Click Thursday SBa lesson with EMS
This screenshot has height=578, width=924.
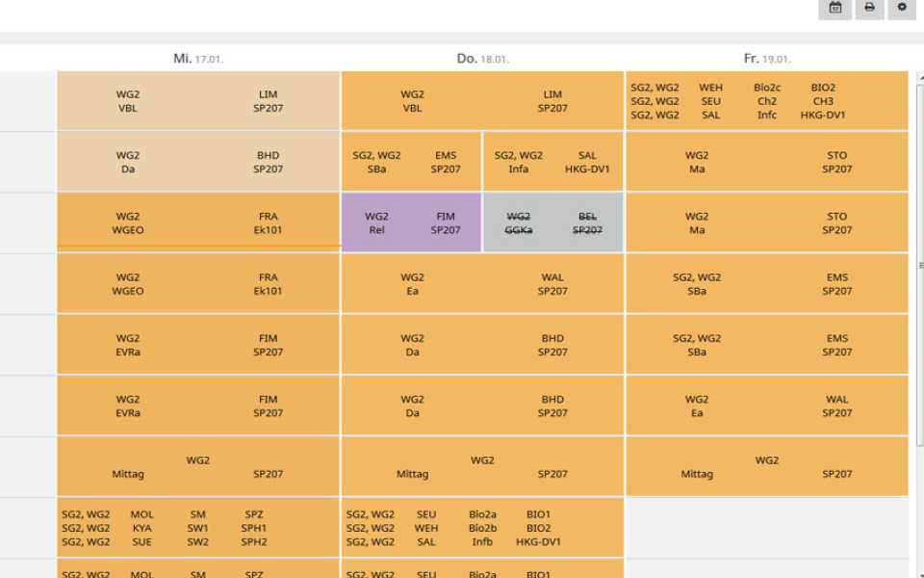click(411, 162)
